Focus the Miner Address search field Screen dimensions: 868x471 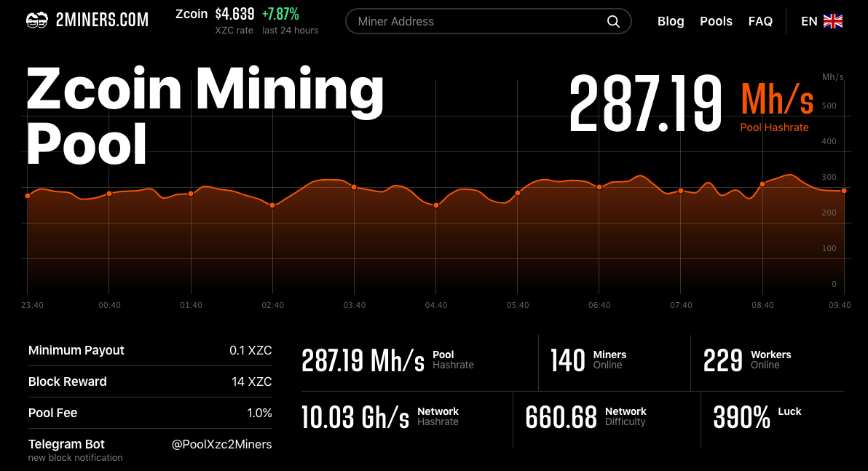[x=488, y=21]
